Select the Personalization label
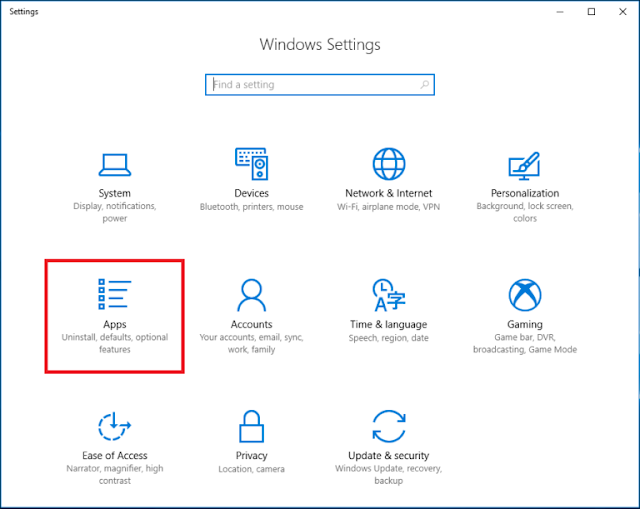Screen dimensions: 640x509 tap(525, 193)
